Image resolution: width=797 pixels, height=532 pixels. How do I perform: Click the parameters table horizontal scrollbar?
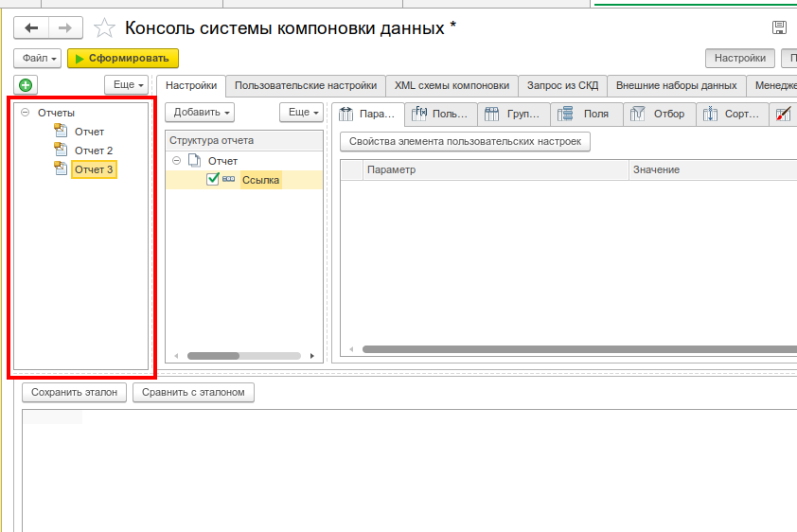[x=579, y=349]
